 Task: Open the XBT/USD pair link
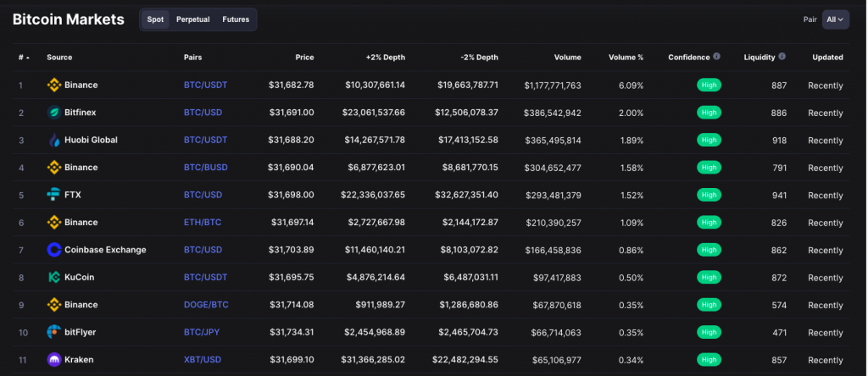tap(203, 359)
